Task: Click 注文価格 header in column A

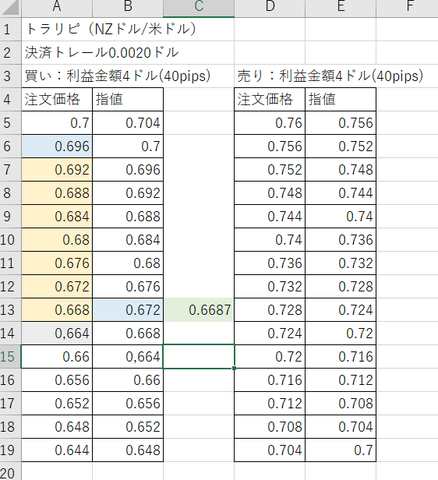Action: click(x=57, y=99)
